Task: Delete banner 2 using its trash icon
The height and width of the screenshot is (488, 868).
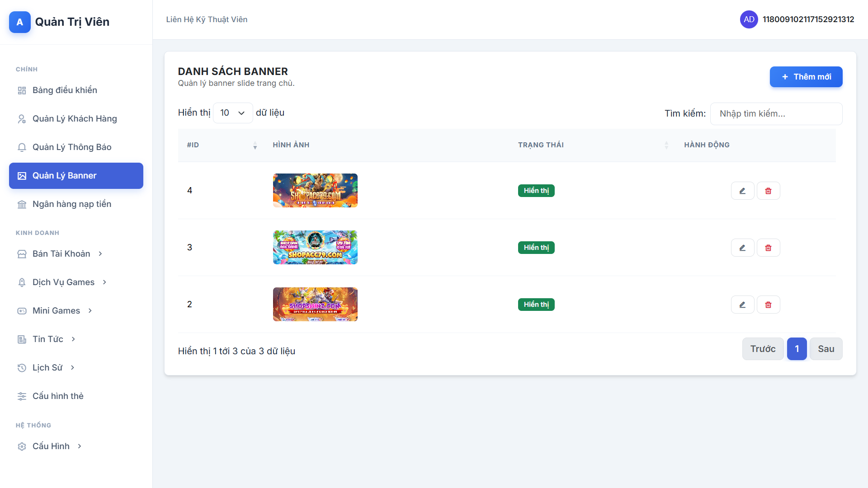Action: 768,305
